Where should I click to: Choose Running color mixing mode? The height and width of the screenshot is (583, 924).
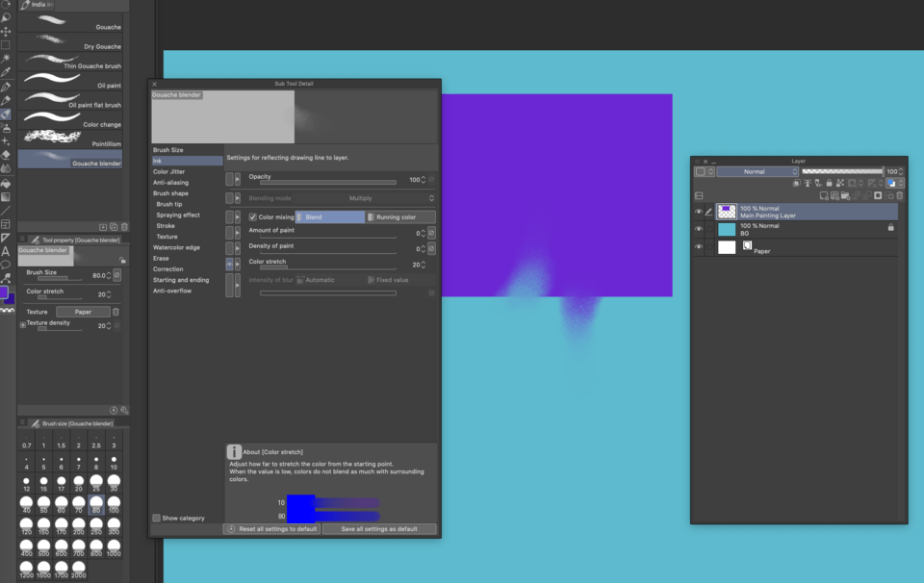[400, 217]
